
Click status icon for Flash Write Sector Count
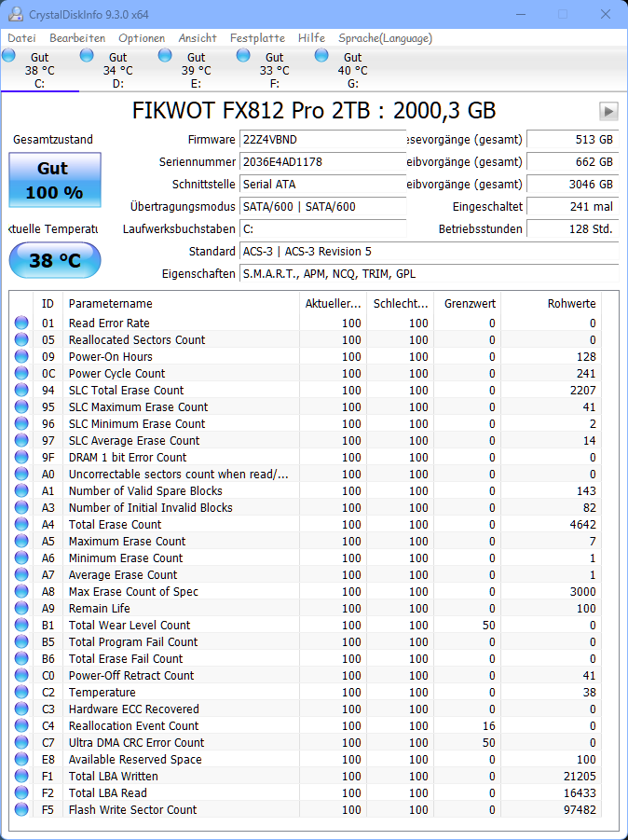[21, 809]
